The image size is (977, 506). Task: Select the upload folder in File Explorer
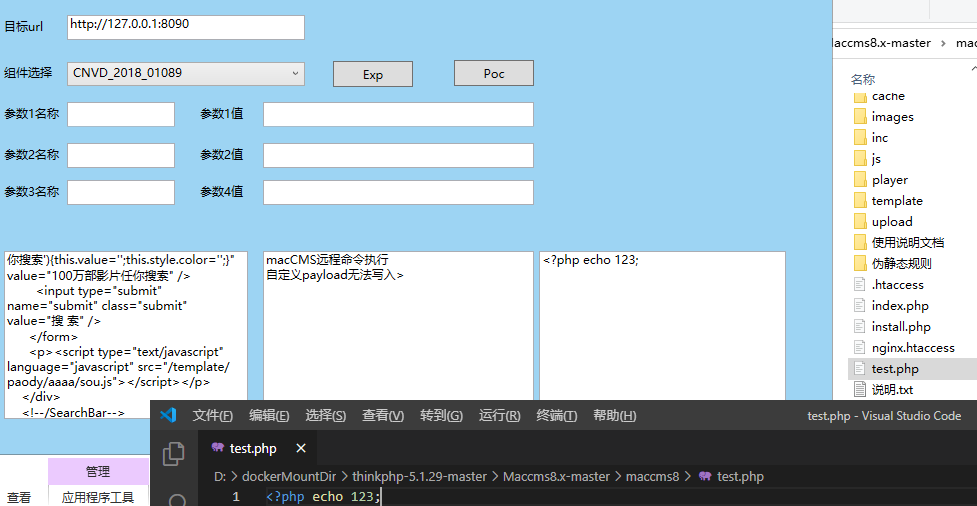[892, 222]
